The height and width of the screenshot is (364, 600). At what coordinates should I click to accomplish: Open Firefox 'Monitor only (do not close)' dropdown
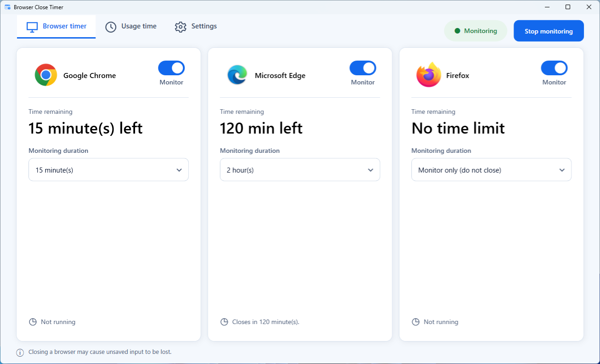(491, 170)
